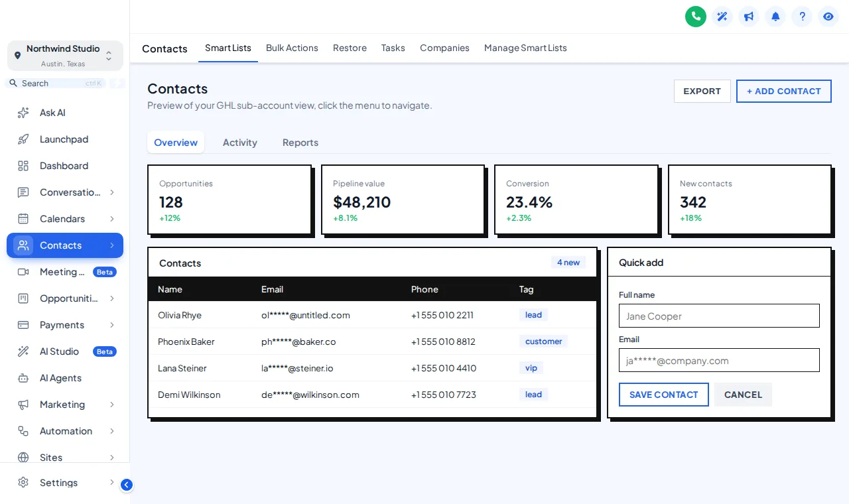This screenshot has width=849, height=504.
Task: Expand the Marketing submenu chevron
Action: 112,405
